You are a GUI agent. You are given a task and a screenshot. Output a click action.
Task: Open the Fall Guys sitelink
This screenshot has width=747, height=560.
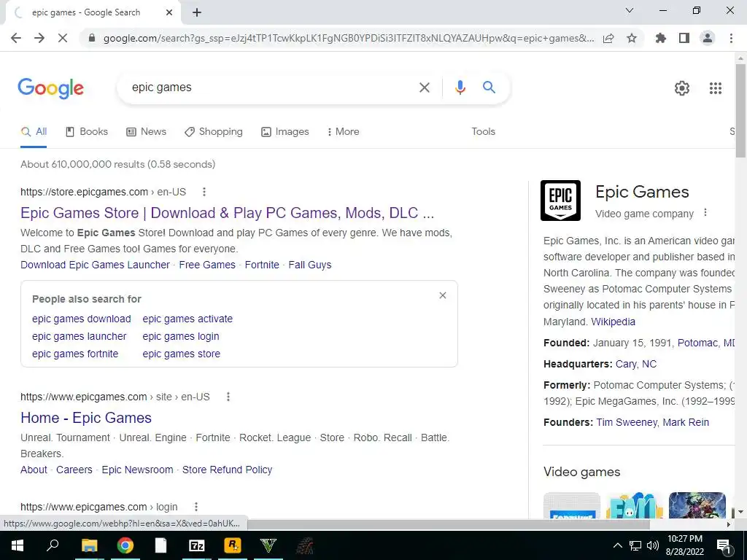pos(309,265)
